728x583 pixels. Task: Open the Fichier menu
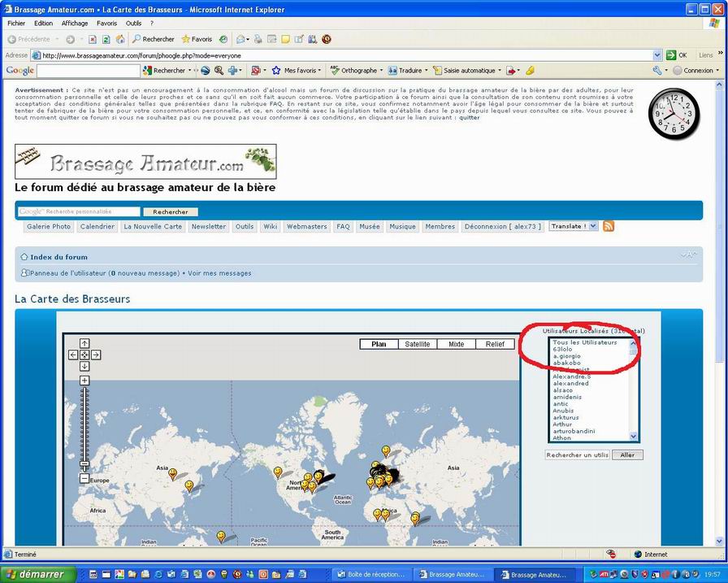(16, 24)
